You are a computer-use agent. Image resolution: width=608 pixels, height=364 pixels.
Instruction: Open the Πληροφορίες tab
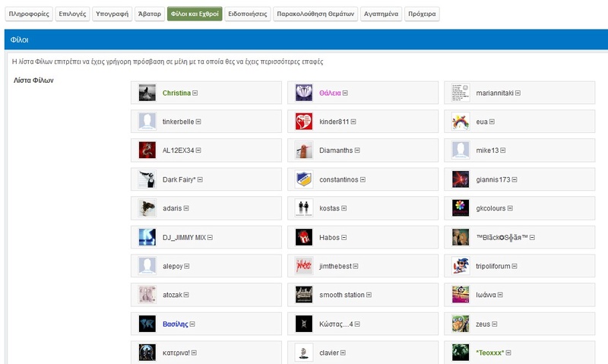pyautogui.click(x=29, y=14)
